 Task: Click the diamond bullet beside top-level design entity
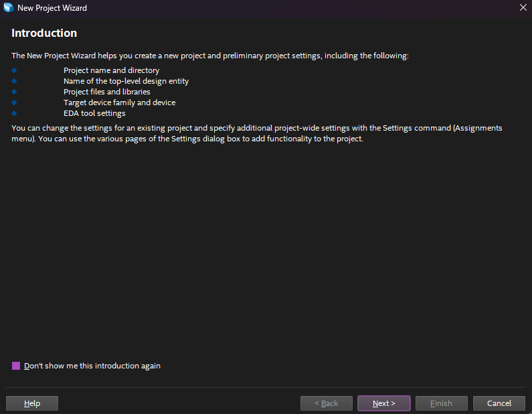pos(14,81)
